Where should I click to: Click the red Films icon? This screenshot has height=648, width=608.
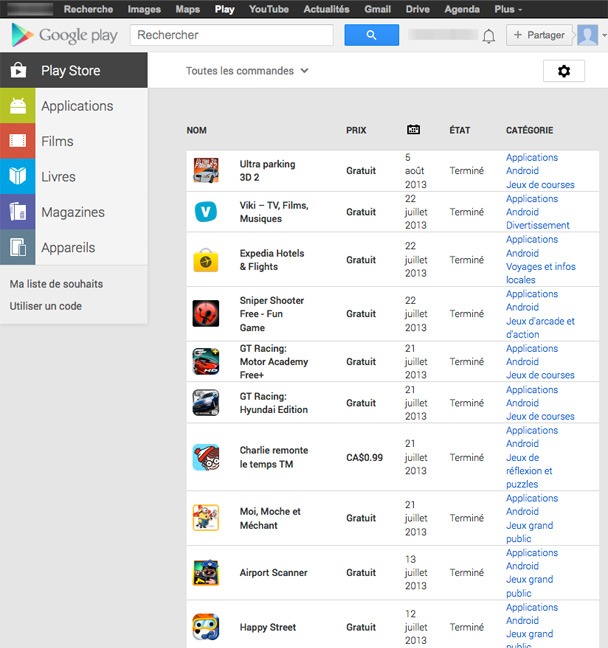click(x=18, y=141)
